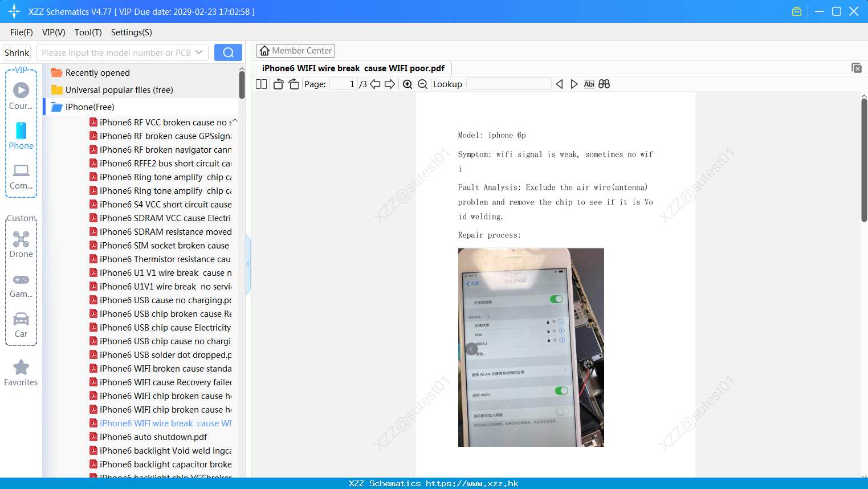Select the iPhone6 WIFI wire break PDF tab

[353, 68]
